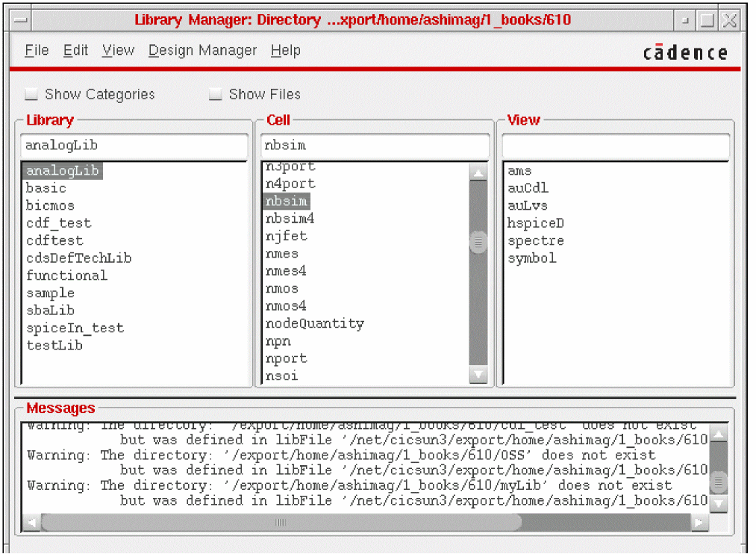Click the Messages horizontal scrollbar thumb
Screen dimensions: 756x554
[281, 523]
